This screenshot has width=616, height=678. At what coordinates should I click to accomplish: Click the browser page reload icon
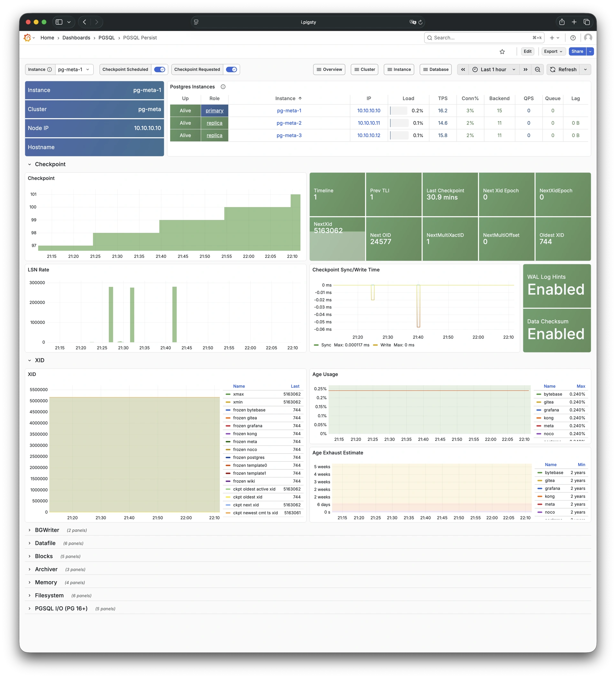coord(420,22)
